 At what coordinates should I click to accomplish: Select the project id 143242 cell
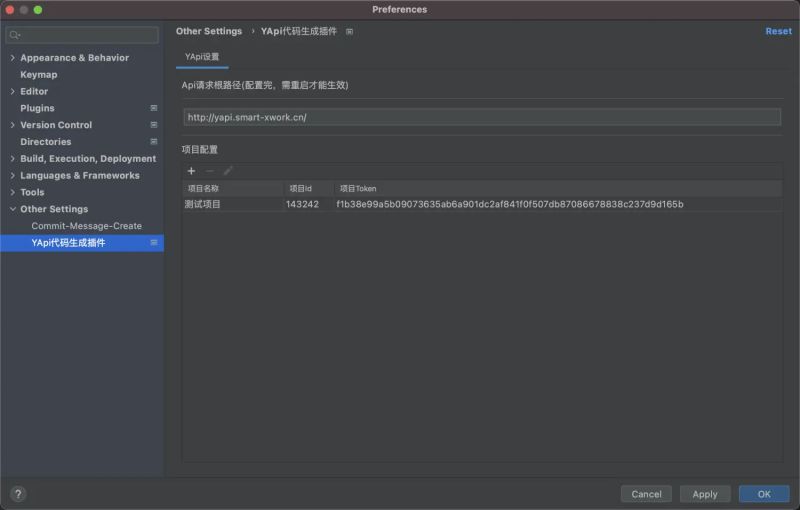coord(308,205)
